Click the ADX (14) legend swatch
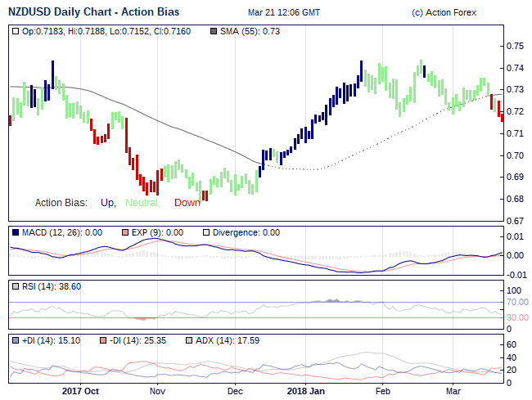The height and width of the screenshot is (400, 532). [x=189, y=340]
